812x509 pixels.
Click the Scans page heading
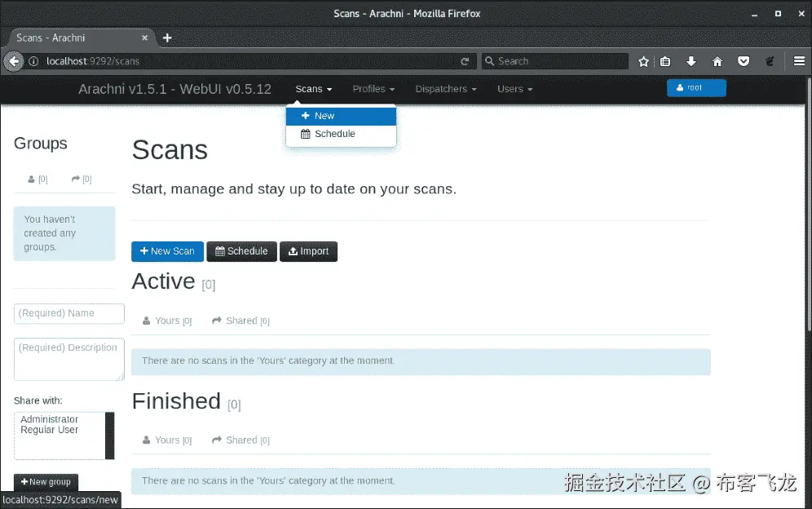[170, 150]
